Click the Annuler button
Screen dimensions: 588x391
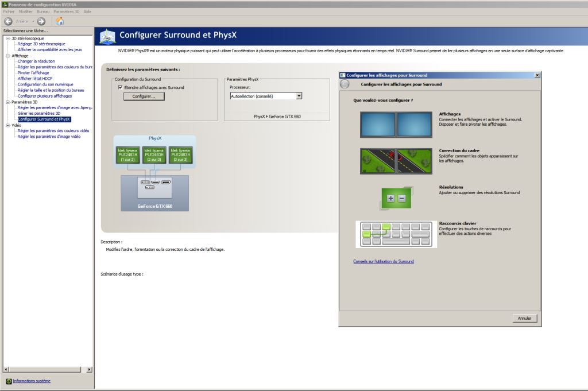click(x=525, y=318)
